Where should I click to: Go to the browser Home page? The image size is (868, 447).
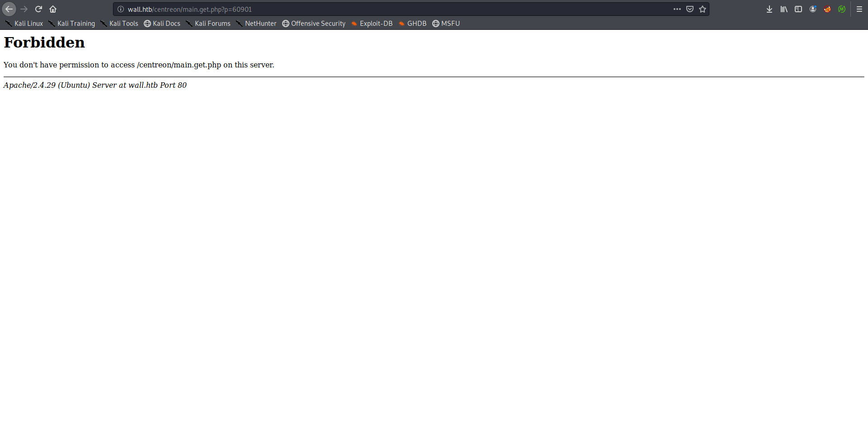pos(53,9)
